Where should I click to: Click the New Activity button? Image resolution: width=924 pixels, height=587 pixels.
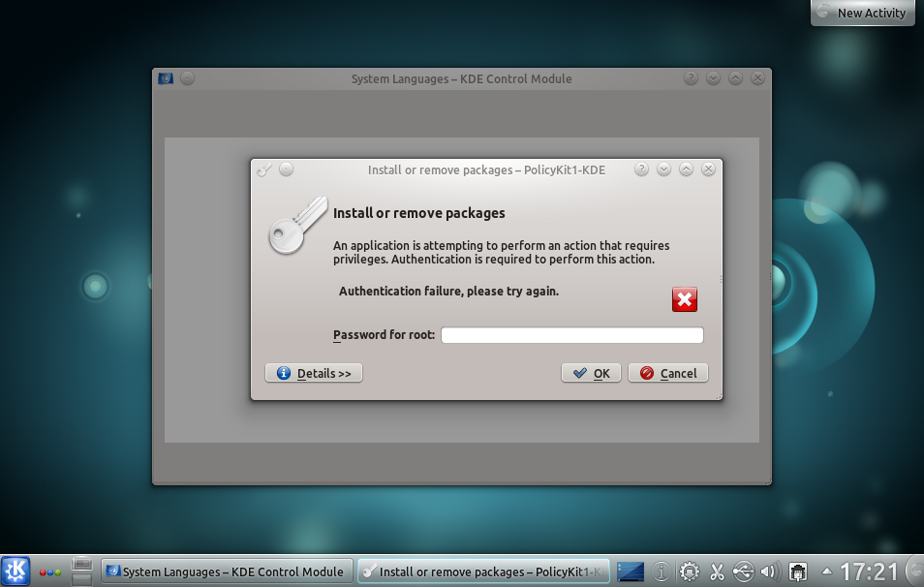(x=863, y=13)
